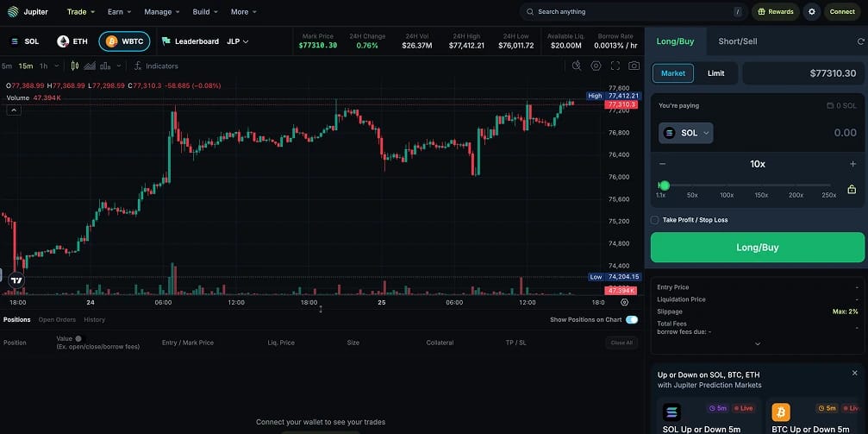
Task: Select bar chart style icon
Action: pos(104,66)
